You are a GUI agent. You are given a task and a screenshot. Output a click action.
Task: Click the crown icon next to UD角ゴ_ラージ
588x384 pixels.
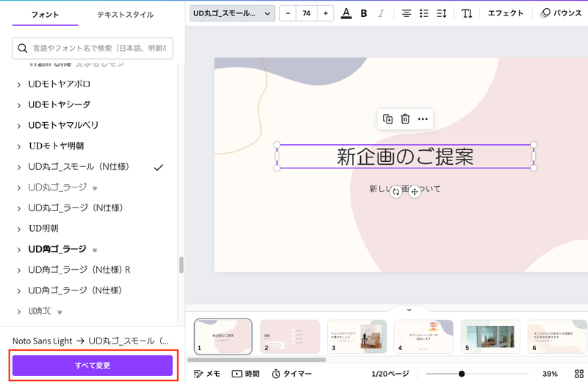click(95, 250)
